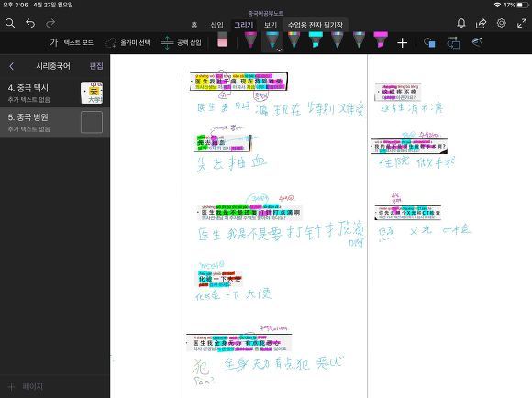Screen dimensions: 532x398
Task: Open search with the magnifier icon
Action: pos(10,23)
